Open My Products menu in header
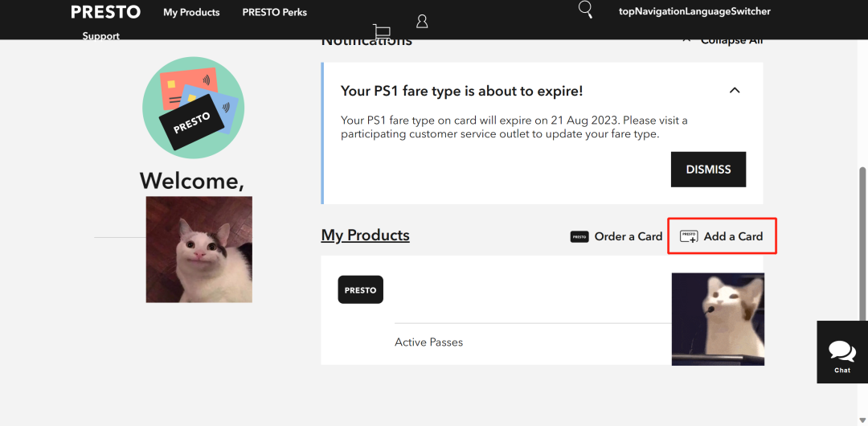Viewport: 868px width, 426px height. [x=191, y=12]
